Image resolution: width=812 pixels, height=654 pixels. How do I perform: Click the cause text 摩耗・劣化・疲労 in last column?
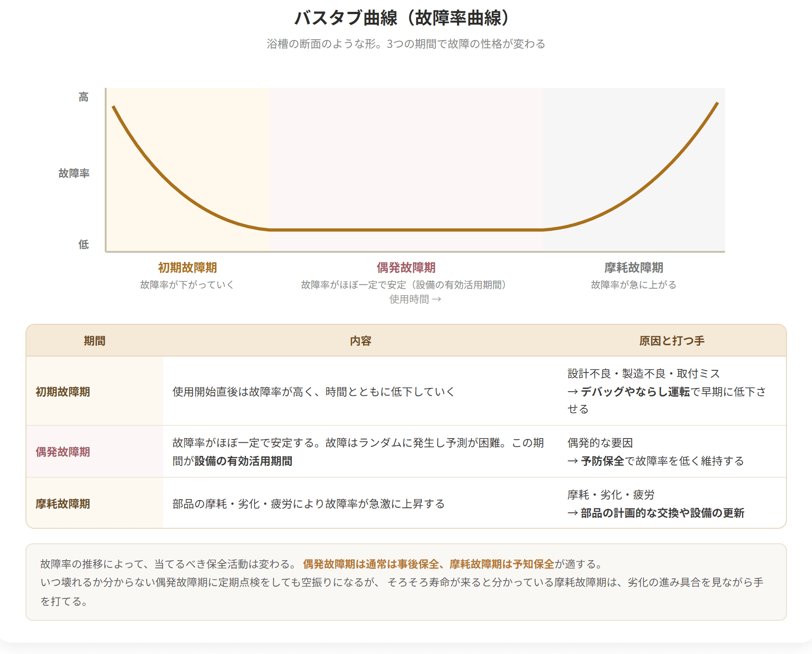pos(611,495)
